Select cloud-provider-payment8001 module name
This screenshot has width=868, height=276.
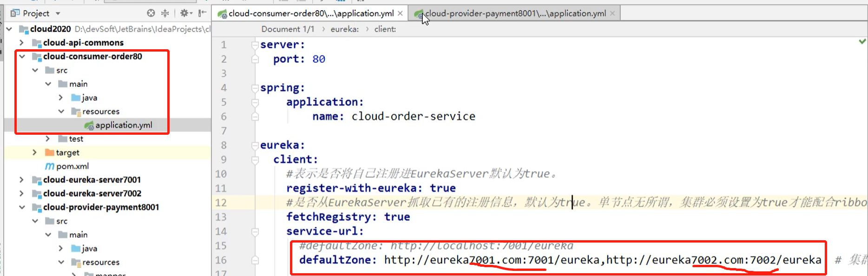101,207
